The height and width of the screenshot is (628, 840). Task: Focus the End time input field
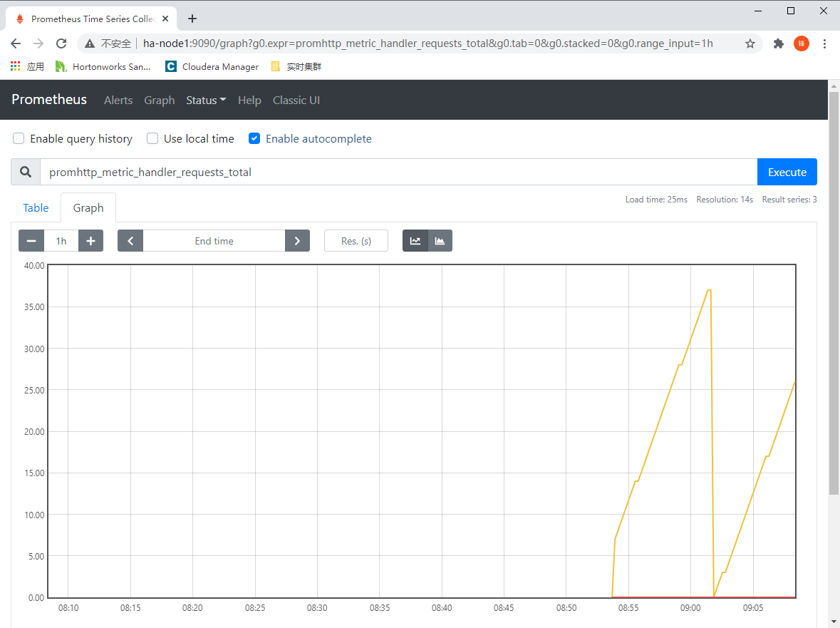[x=214, y=241]
